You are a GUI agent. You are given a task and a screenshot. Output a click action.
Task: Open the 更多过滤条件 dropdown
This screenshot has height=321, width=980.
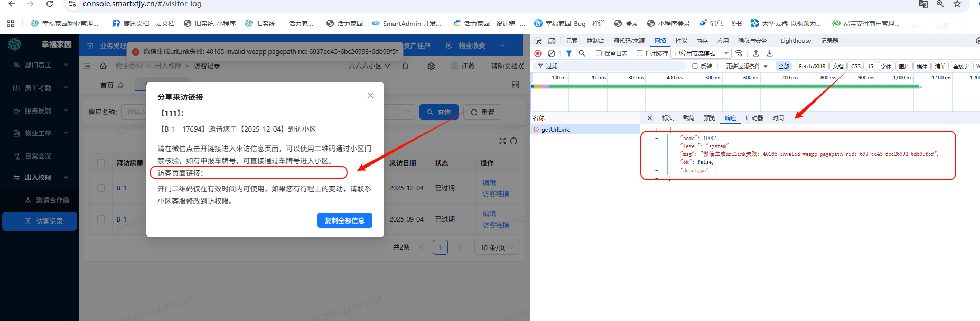(746, 66)
